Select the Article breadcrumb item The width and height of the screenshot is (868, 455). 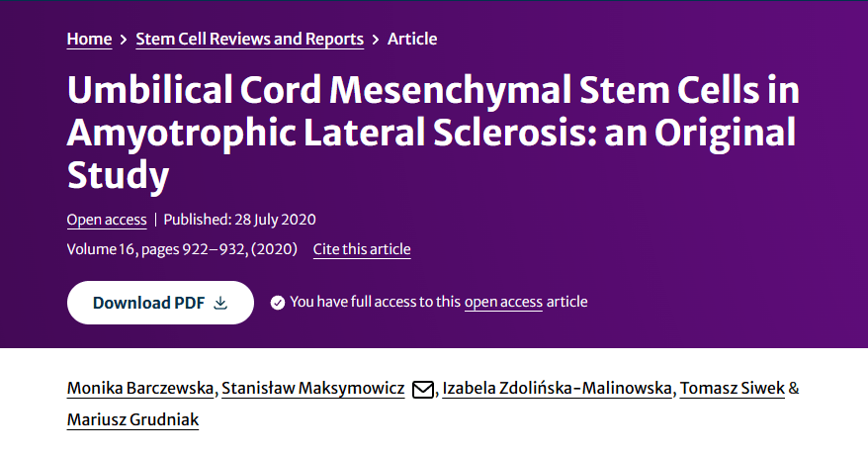pyautogui.click(x=412, y=40)
